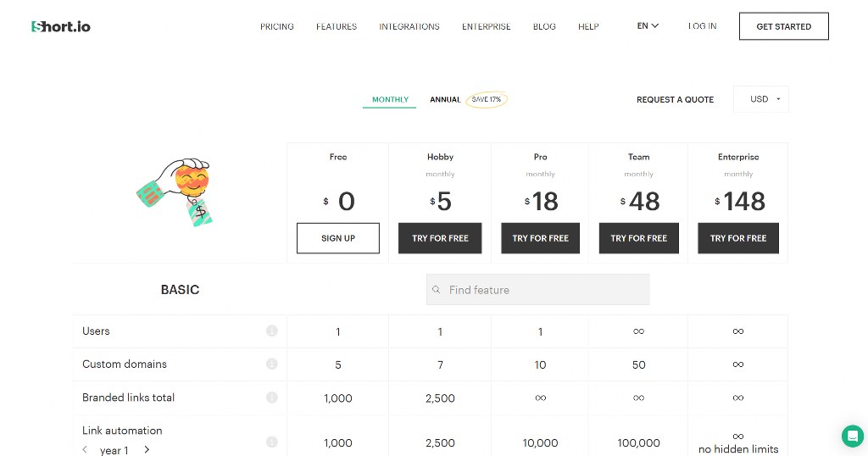Open the USD currency dropdown
Screen dimensions: 868x456
pos(761,99)
